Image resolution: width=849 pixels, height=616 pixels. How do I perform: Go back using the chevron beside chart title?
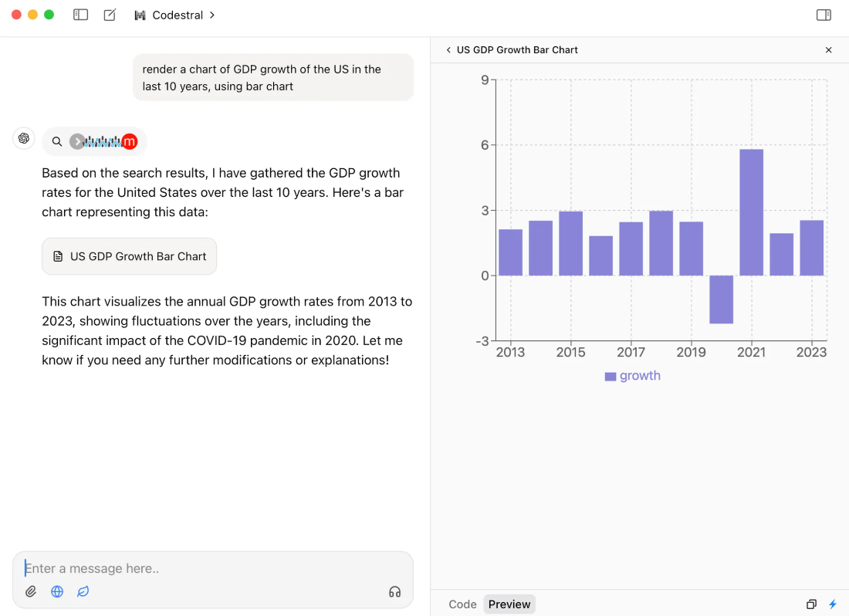coord(448,50)
